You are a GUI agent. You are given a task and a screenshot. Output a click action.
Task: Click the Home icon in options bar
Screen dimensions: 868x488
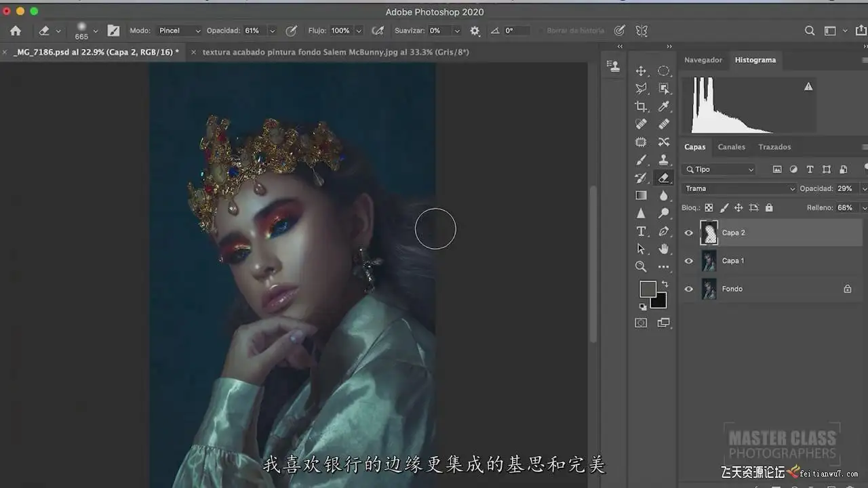tap(16, 30)
